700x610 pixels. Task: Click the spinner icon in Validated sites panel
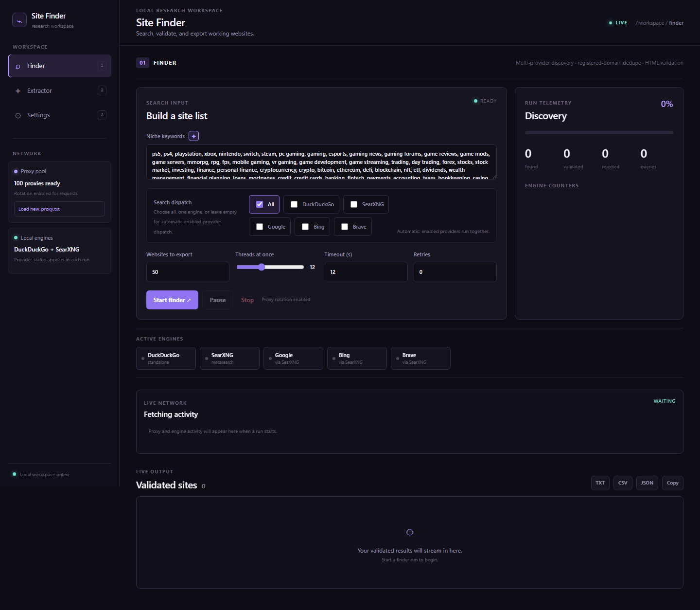(410, 532)
